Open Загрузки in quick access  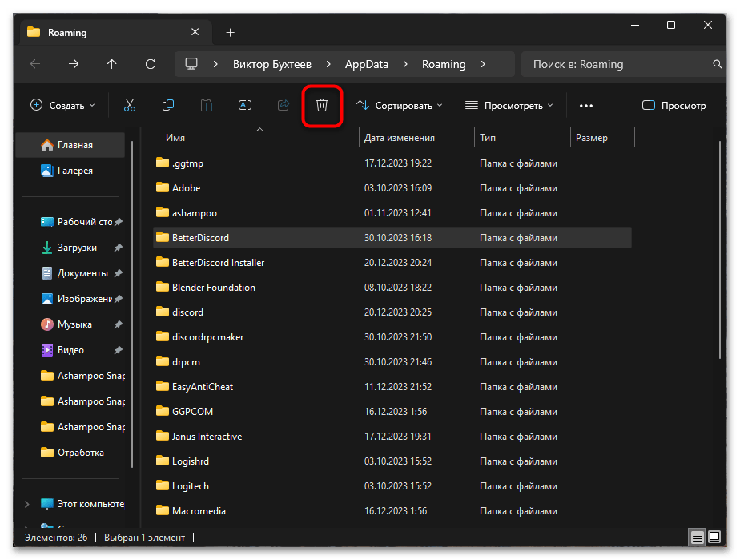[69, 248]
